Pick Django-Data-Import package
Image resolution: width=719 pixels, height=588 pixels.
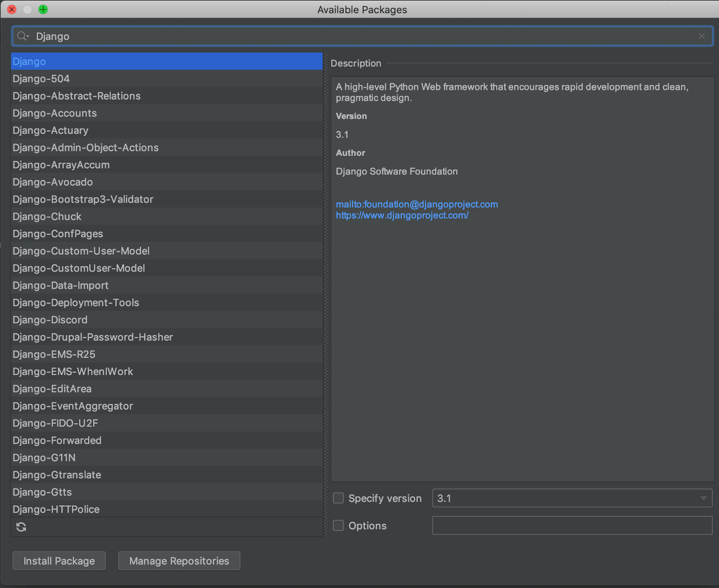click(x=167, y=285)
